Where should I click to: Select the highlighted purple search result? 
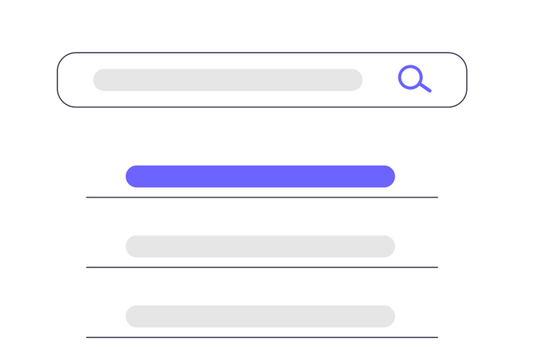260,176
